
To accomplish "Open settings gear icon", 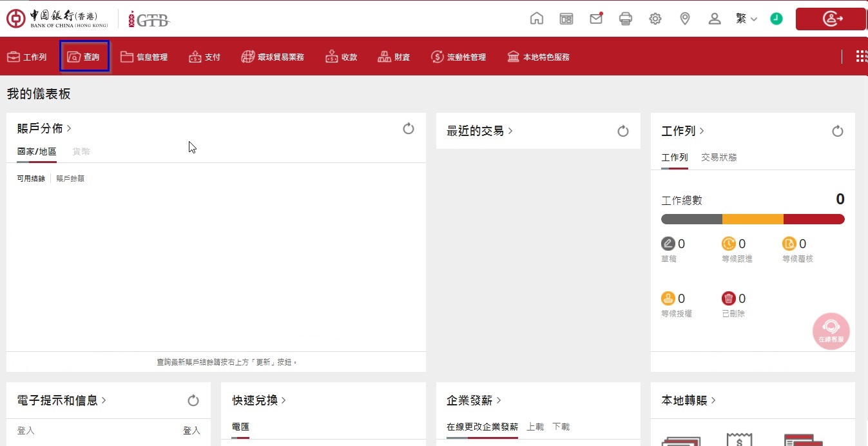I will (655, 19).
